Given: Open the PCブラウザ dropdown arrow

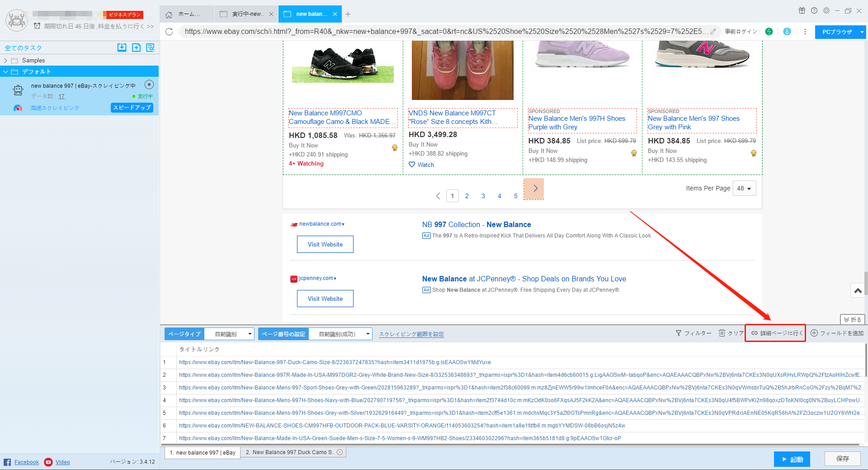Looking at the screenshot, I should click(862, 32).
